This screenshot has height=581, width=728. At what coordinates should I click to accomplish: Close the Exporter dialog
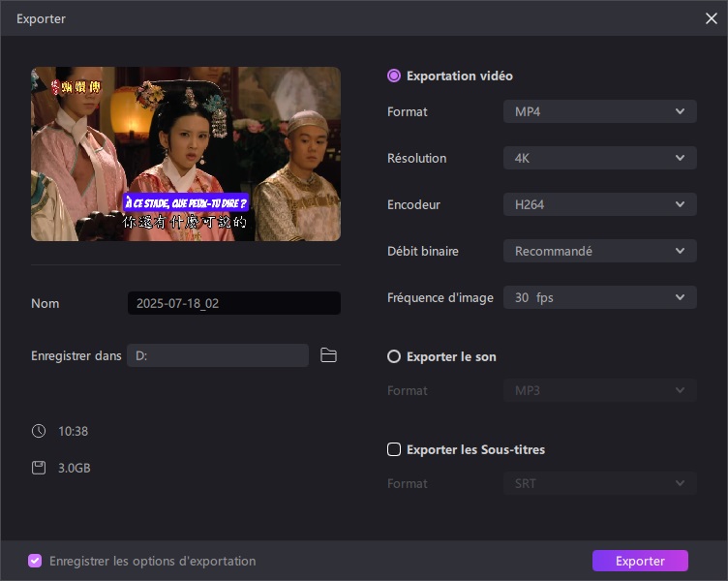coord(712,18)
